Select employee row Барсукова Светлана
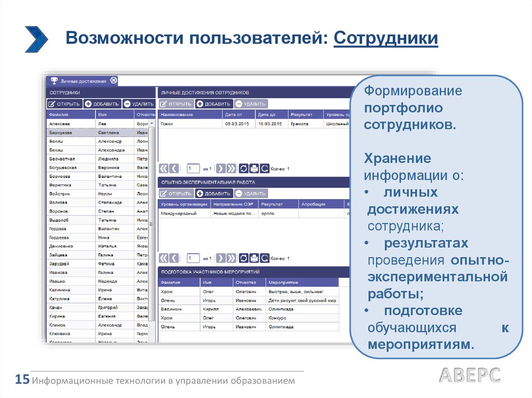 click(x=71, y=133)
